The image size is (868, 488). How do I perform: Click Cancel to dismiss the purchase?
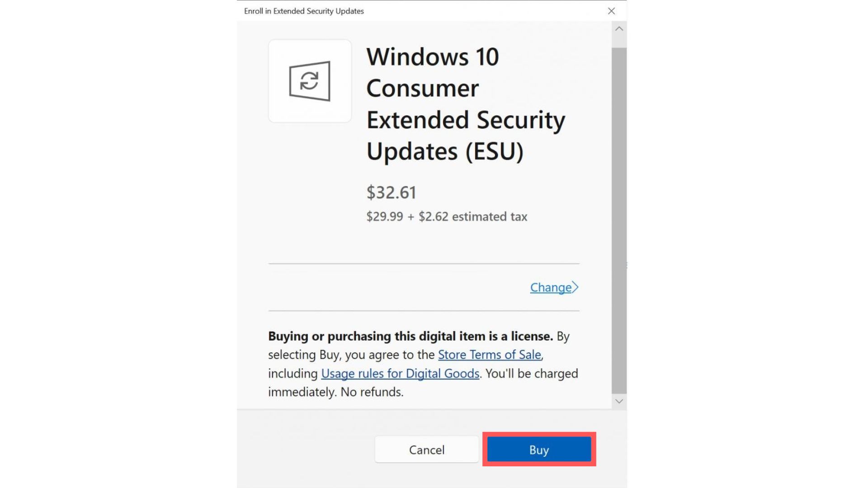[426, 449]
